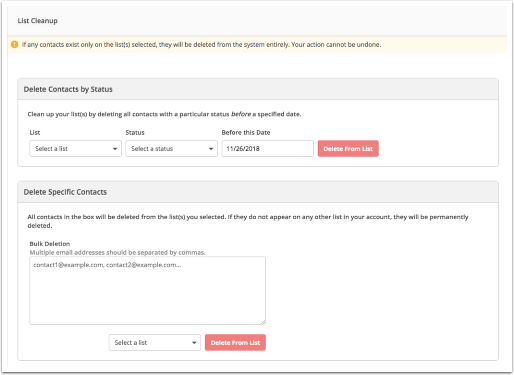Click the textarea resize handle corner

click(263, 322)
